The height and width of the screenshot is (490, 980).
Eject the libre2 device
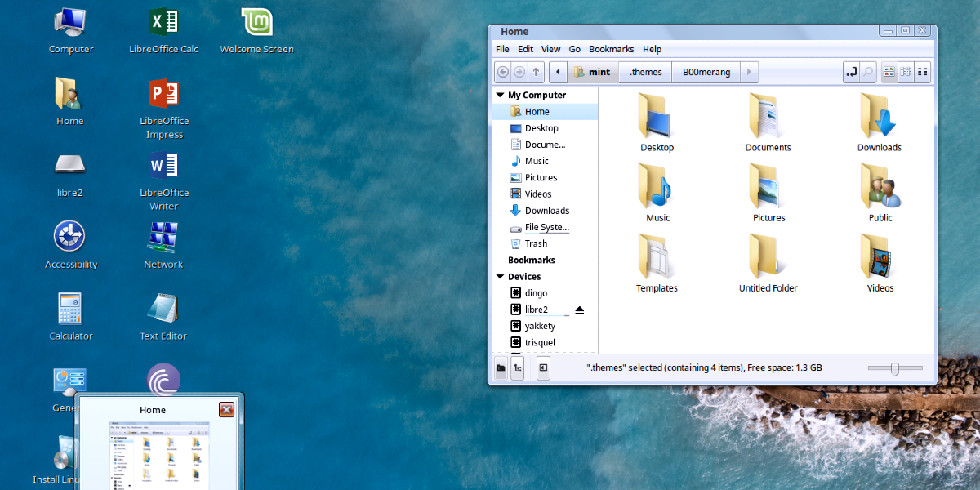[x=580, y=310]
